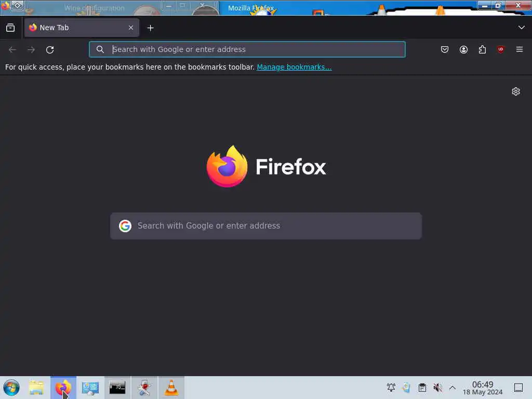The width and height of the screenshot is (532, 399).
Task: Toggle the muted volume tray icon
Action: tap(437, 388)
